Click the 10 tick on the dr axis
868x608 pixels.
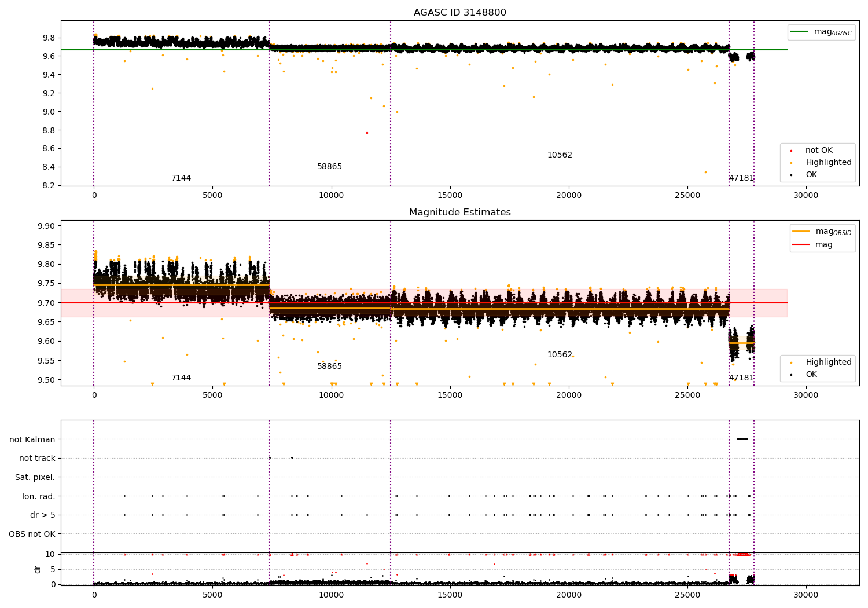(50, 555)
